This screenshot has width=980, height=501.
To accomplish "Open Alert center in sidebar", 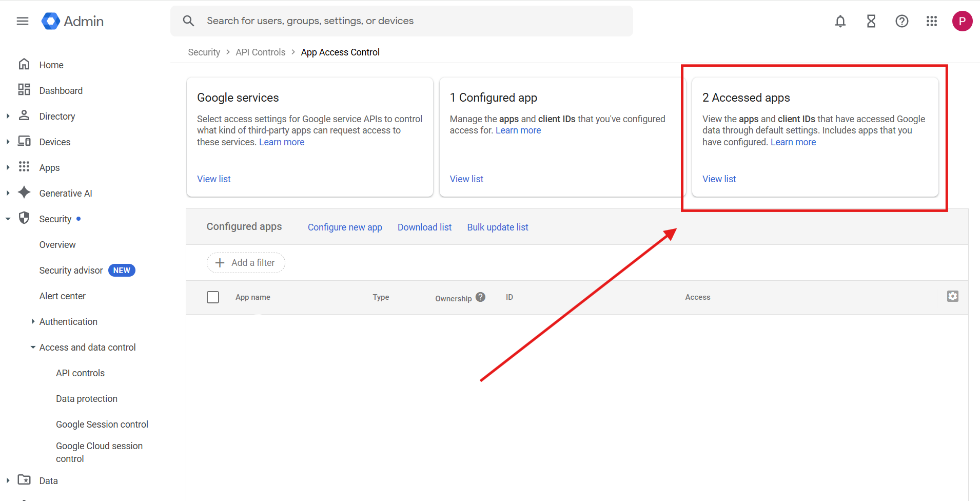I will pyautogui.click(x=63, y=296).
